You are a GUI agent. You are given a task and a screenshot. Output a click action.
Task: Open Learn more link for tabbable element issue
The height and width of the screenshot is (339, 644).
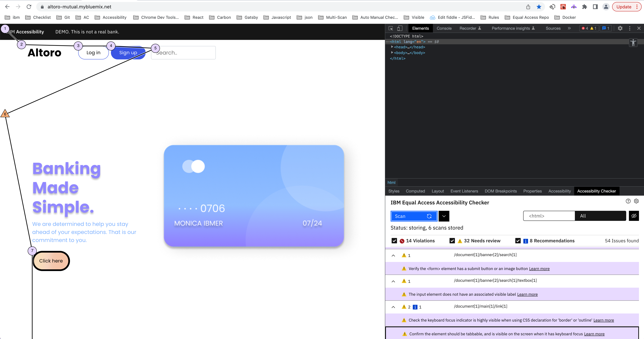click(594, 334)
